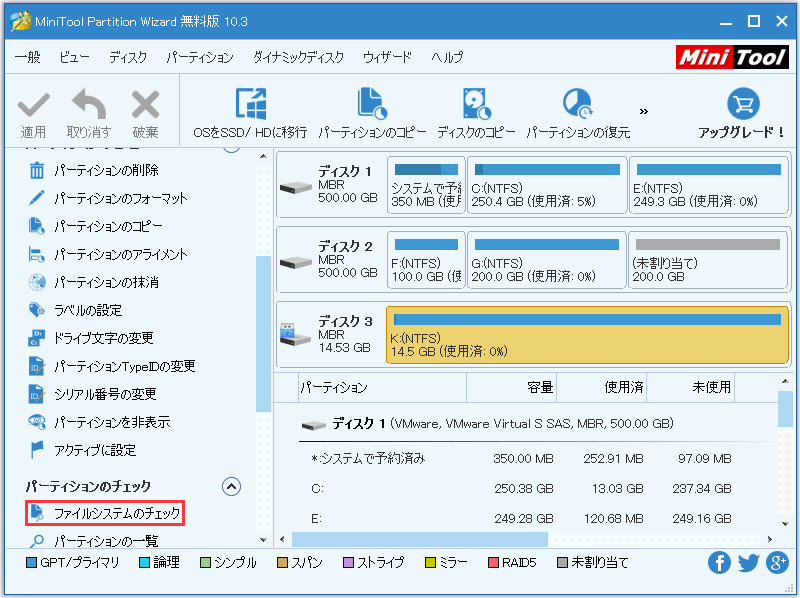
Task: Select Set Active (アクティブに設定)
Action: point(82,450)
